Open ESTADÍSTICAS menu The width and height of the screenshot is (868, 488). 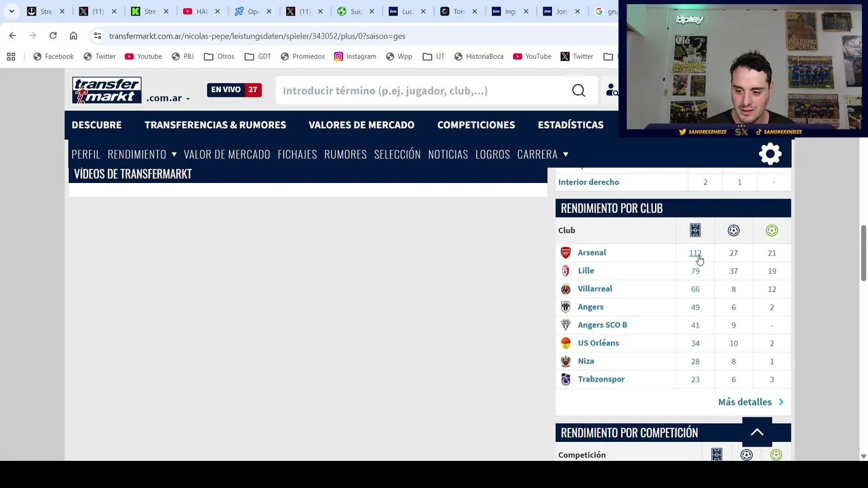pos(570,125)
